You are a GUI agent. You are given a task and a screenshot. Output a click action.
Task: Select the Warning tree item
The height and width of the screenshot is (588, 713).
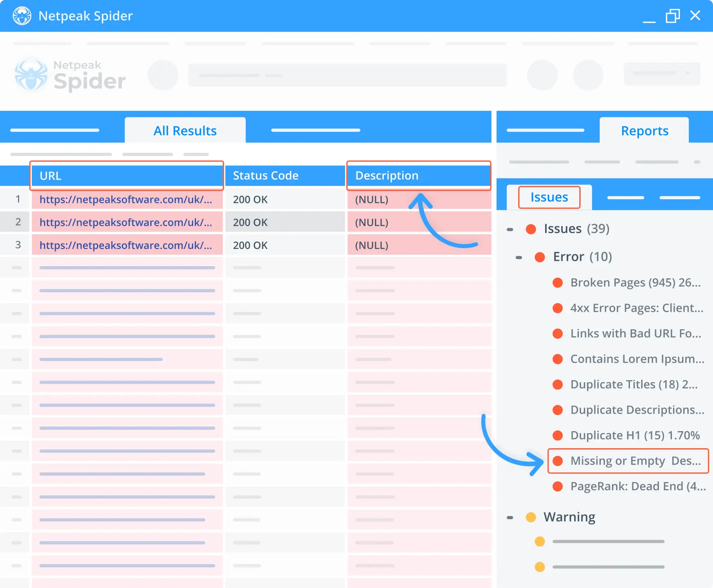pyautogui.click(x=569, y=517)
